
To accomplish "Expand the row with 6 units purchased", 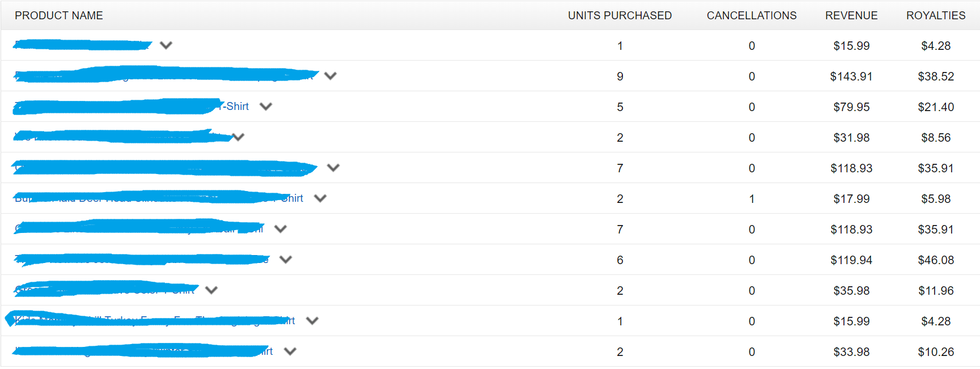I will click(286, 260).
